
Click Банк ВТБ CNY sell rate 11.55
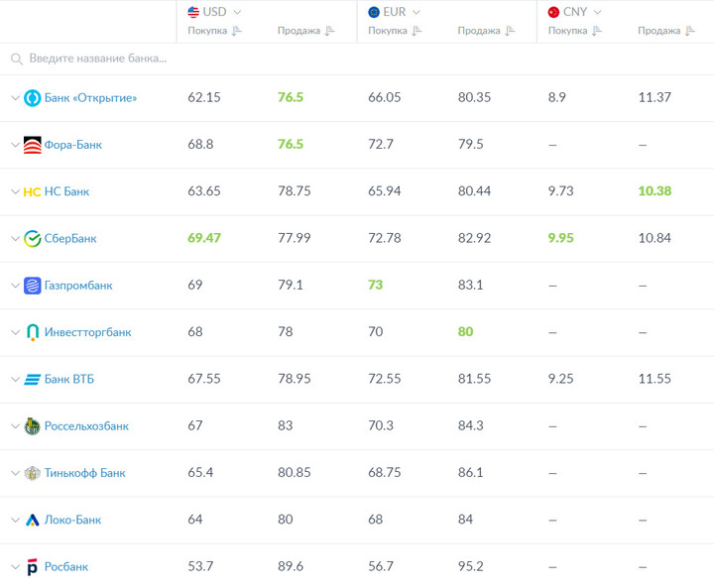[654, 379]
